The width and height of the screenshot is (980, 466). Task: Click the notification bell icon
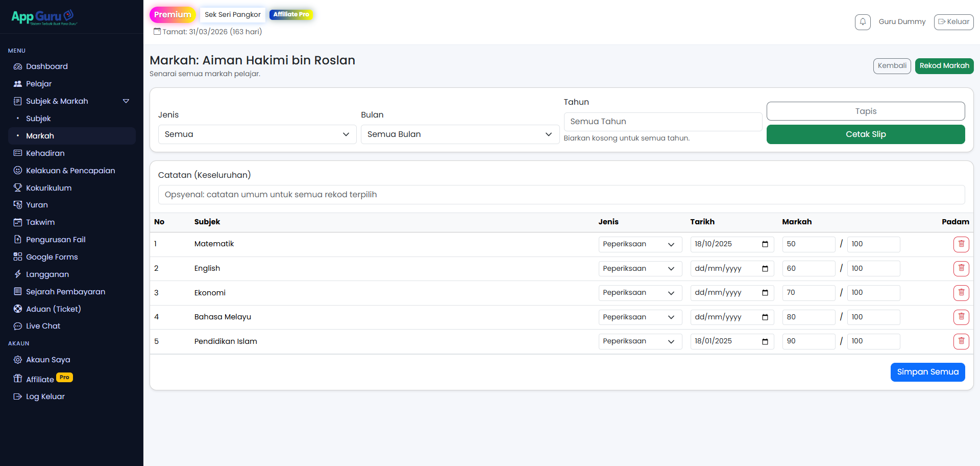pyautogui.click(x=863, y=22)
